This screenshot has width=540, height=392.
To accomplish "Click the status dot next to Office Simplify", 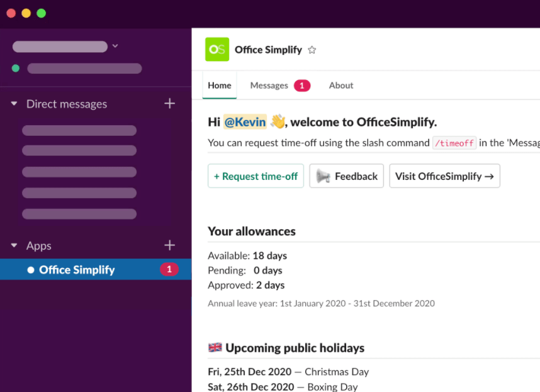I will click(x=30, y=269).
